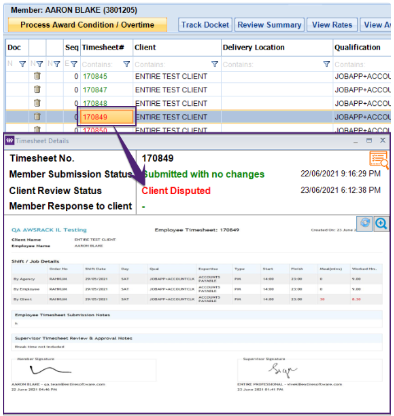Click ENTIRE TEST CLIENT in the 170847 row
Viewport: 394px width, 416px height.
[x=171, y=90]
